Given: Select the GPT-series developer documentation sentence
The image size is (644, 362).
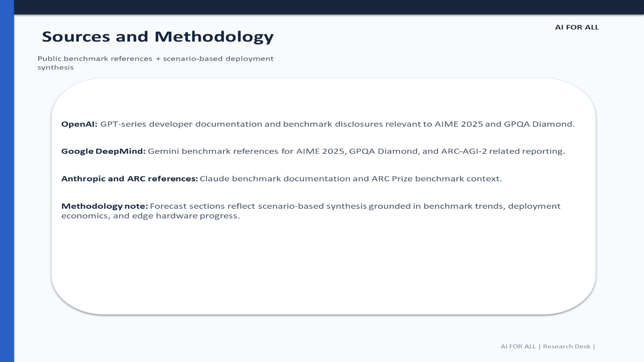Looking at the screenshot, I should [337, 124].
